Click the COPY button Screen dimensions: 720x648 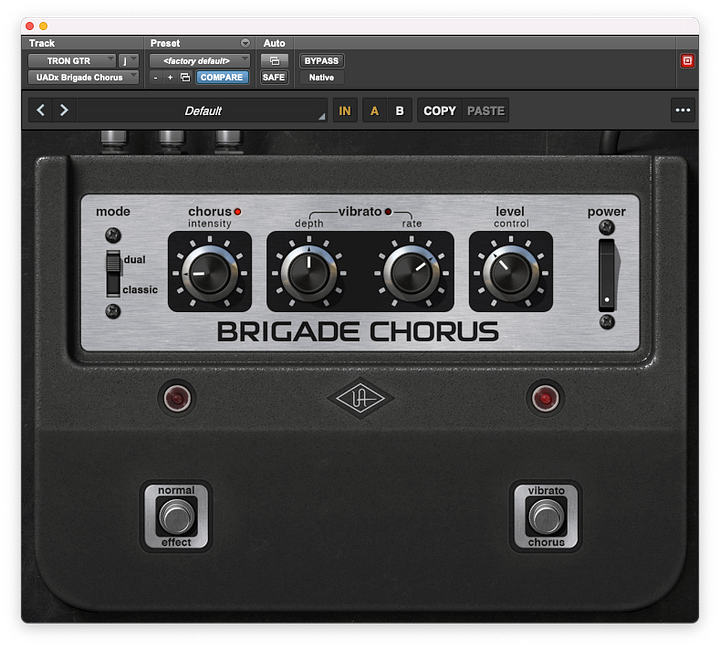[440, 111]
